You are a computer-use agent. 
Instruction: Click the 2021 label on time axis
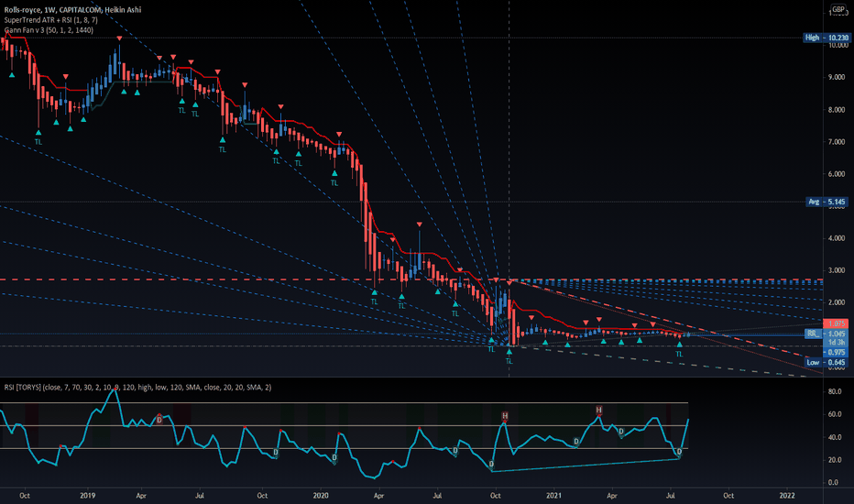pos(553,495)
